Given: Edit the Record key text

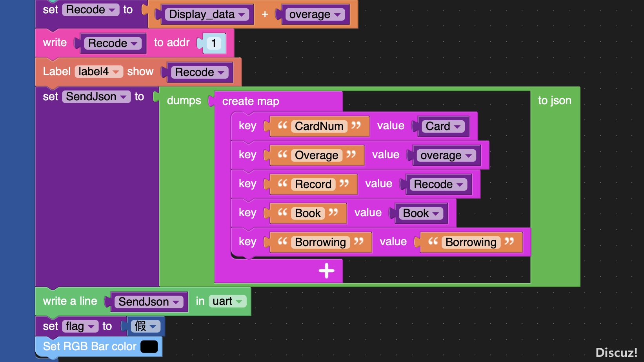Looking at the screenshot, I should 313,184.
